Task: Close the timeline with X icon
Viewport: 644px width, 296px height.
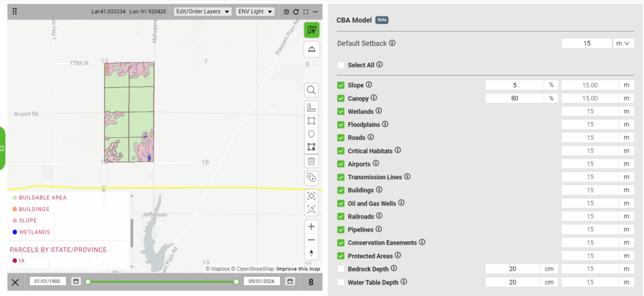Action: [x=15, y=282]
